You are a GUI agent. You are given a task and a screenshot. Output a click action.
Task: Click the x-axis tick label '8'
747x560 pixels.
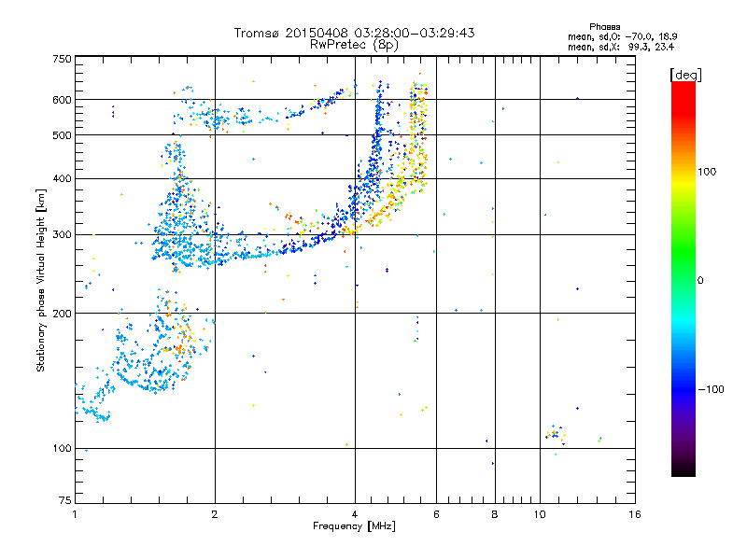pos(495,514)
